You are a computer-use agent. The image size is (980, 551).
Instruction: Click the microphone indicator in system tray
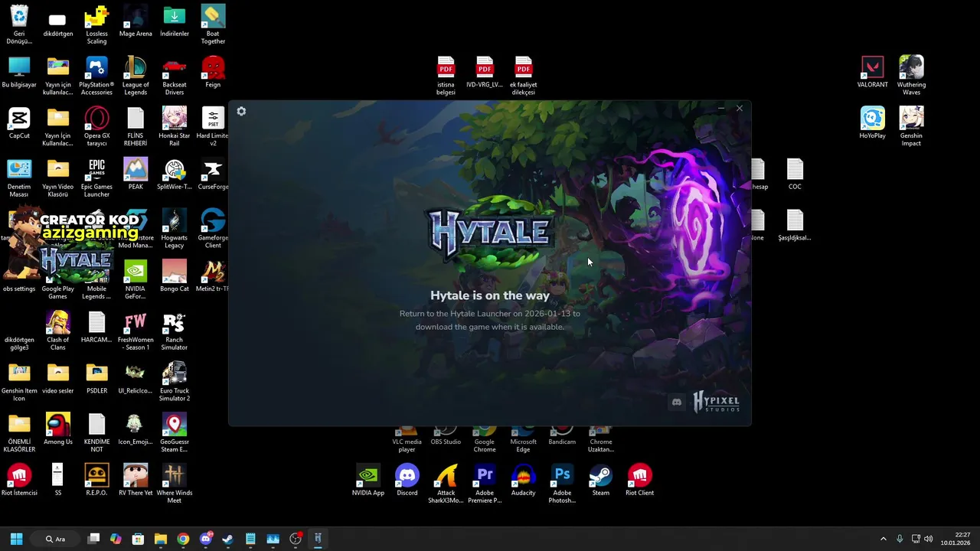tap(900, 539)
